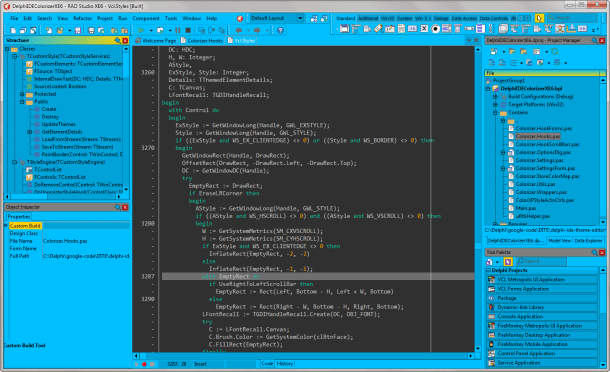
Task: Collapse the TStyleEngine class node
Action: pos(14,162)
